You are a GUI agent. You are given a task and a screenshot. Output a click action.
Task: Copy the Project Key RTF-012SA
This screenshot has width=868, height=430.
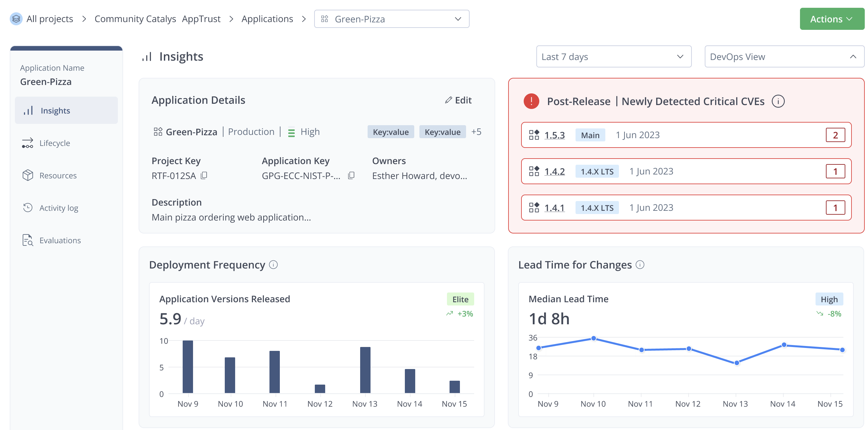pos(204,175)
